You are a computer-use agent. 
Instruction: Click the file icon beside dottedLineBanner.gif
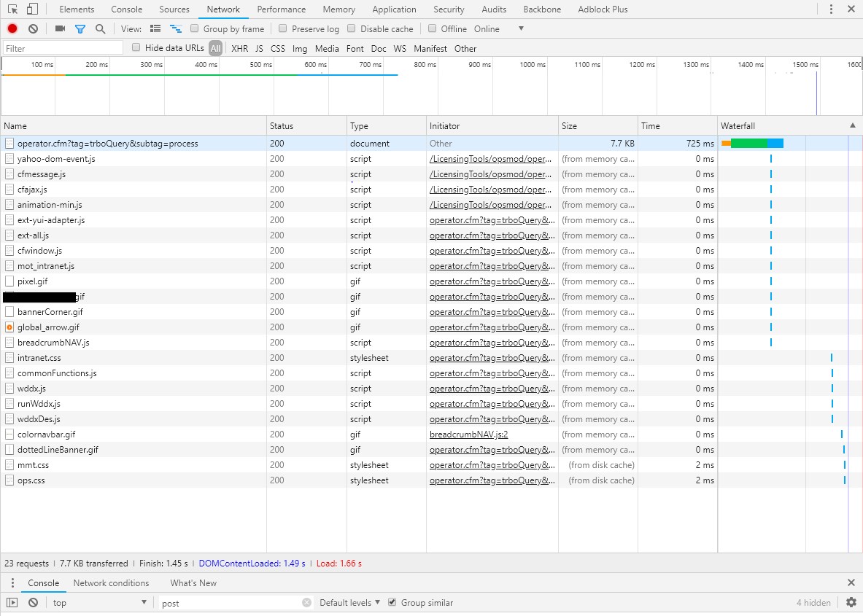(9, 450)
